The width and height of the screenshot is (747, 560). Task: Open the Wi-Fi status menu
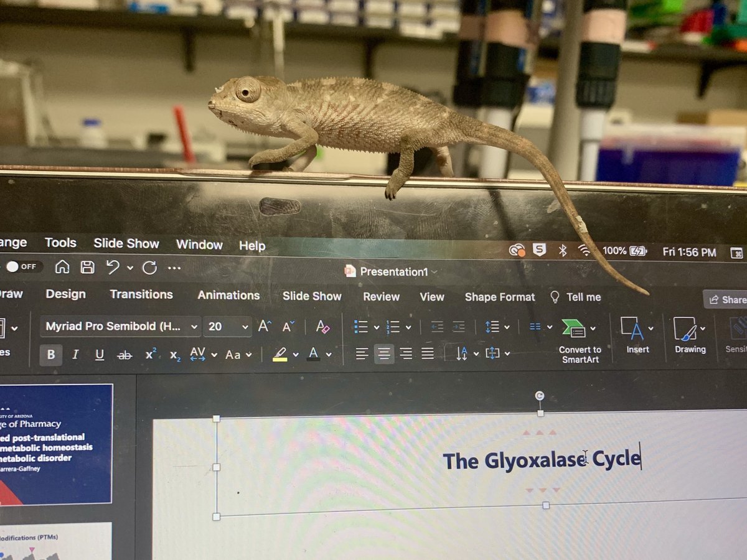(x=584, y=250)
